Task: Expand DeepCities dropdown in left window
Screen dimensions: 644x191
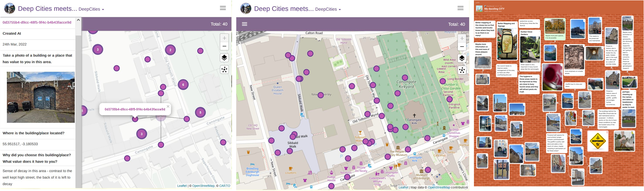Action: (91, 9)
